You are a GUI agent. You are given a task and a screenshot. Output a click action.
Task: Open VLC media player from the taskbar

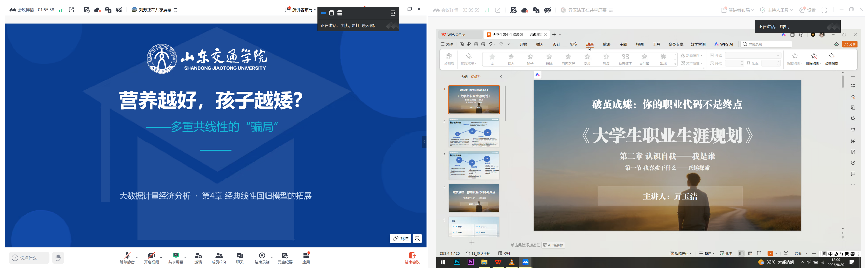point(512,262)
